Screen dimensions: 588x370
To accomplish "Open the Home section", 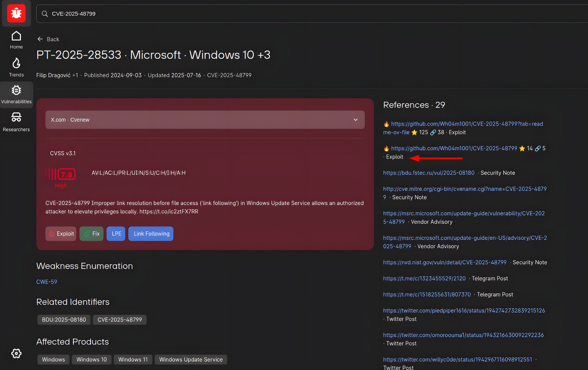I will (16, 40).
